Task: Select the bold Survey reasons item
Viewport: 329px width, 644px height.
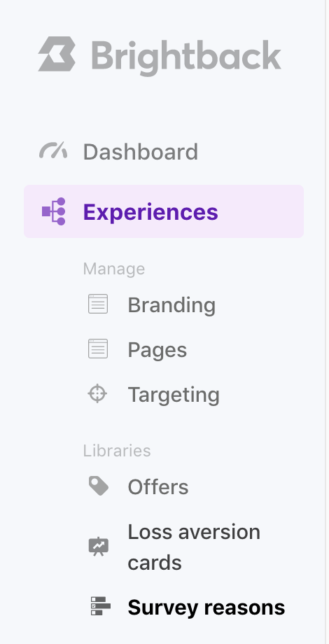Action: coord(206,608)
